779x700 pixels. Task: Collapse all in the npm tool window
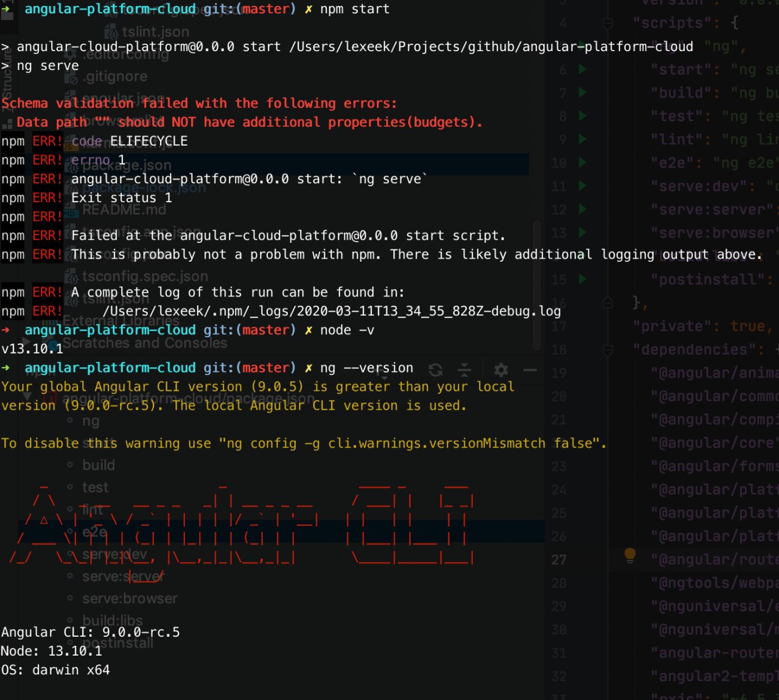click(x=464, y=369)
